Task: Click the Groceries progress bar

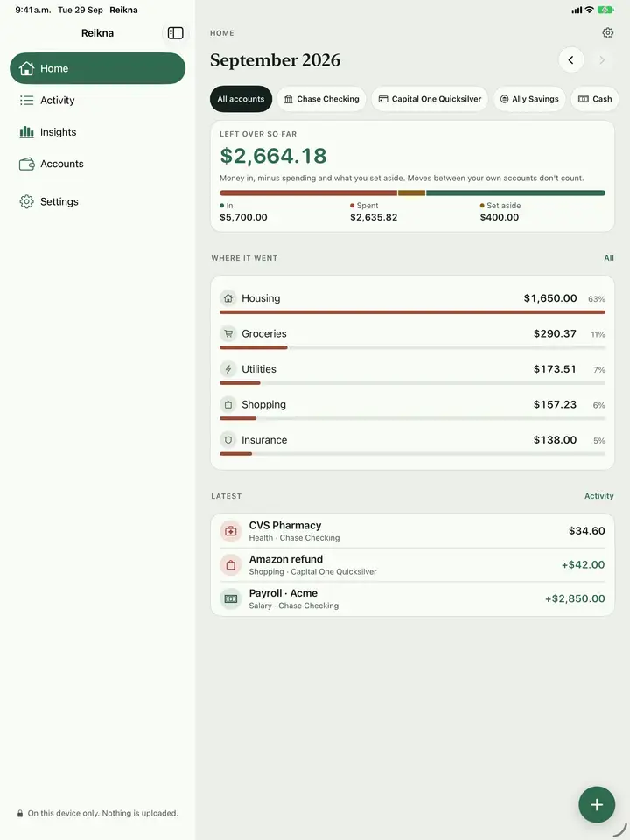Action: (x=412, y=347)
